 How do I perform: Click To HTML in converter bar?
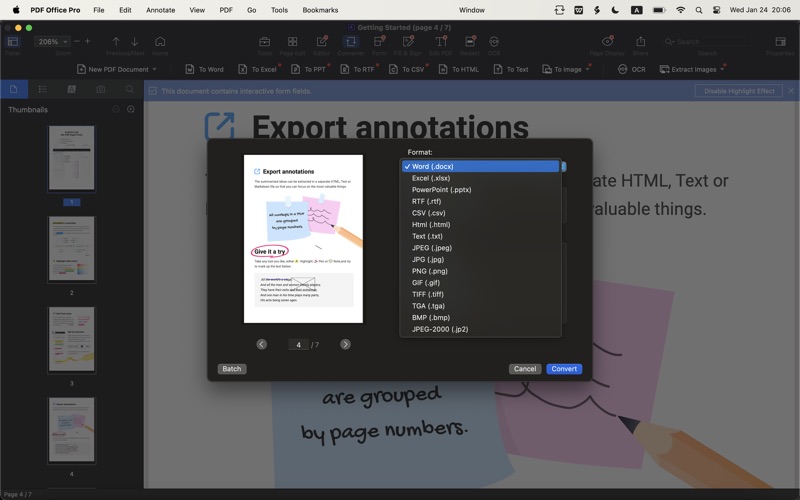tap(459, 69)
